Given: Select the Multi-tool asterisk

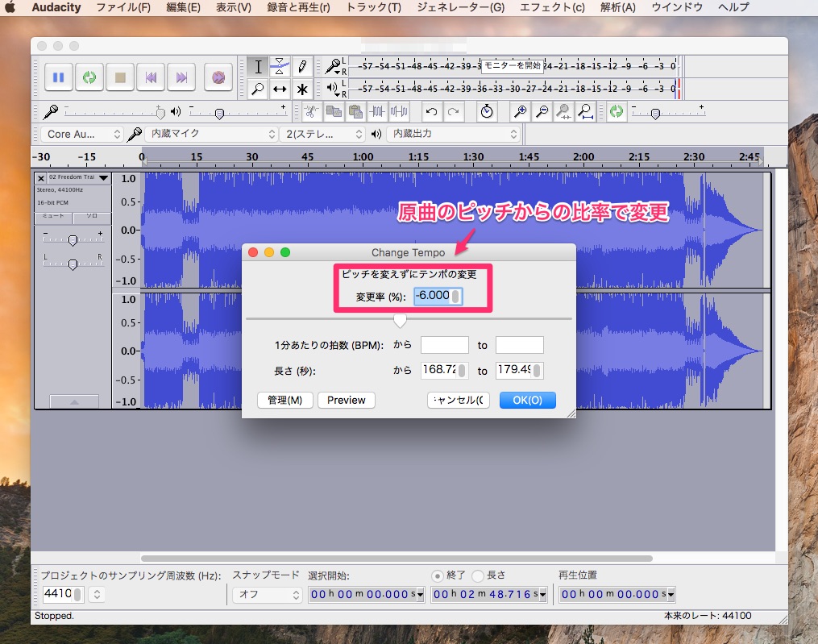Looking at the screenshot, I should 302,89.
